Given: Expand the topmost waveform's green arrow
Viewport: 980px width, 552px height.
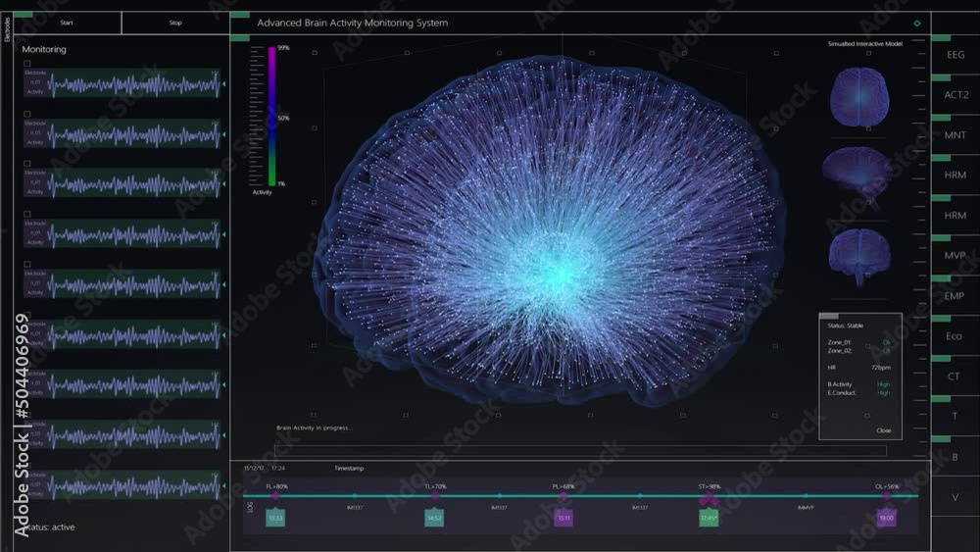Looking at the screenshot, I should (223, 83).
